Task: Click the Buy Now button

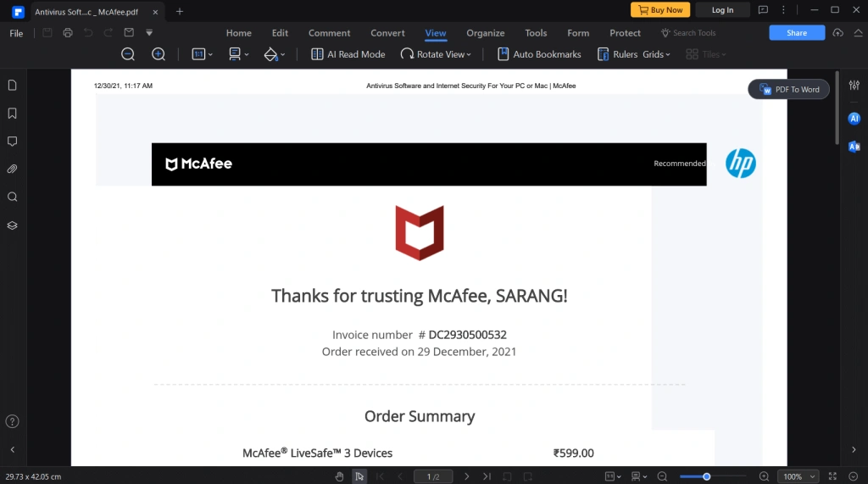Action: click(x=660, y=10)
